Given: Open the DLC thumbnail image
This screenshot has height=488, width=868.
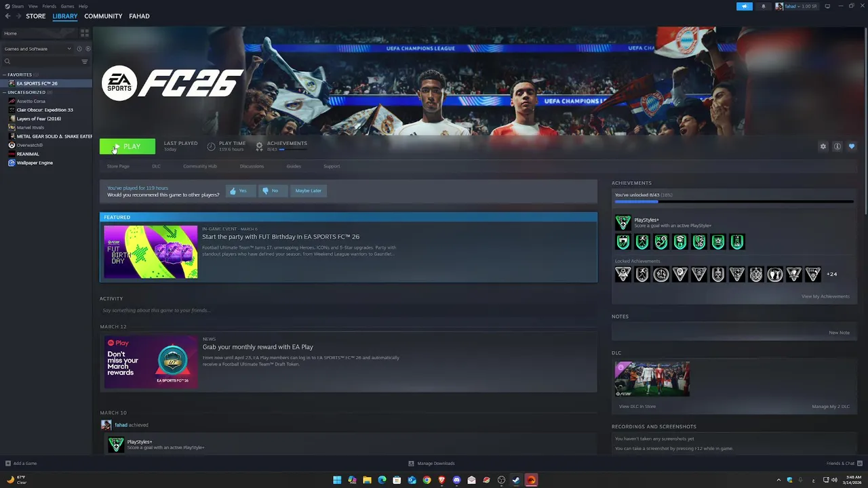Looking at the screenshot, I should click(x=652, y=379).
